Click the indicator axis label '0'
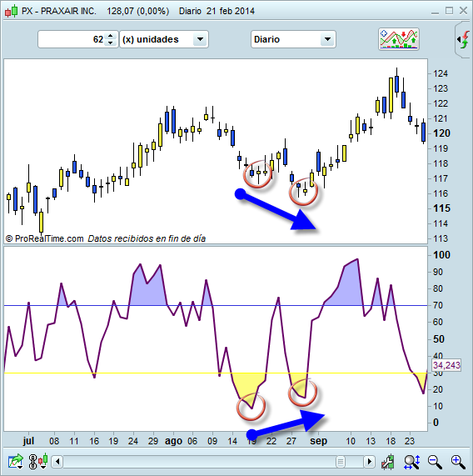473x476 pixels. coord(436,423)
